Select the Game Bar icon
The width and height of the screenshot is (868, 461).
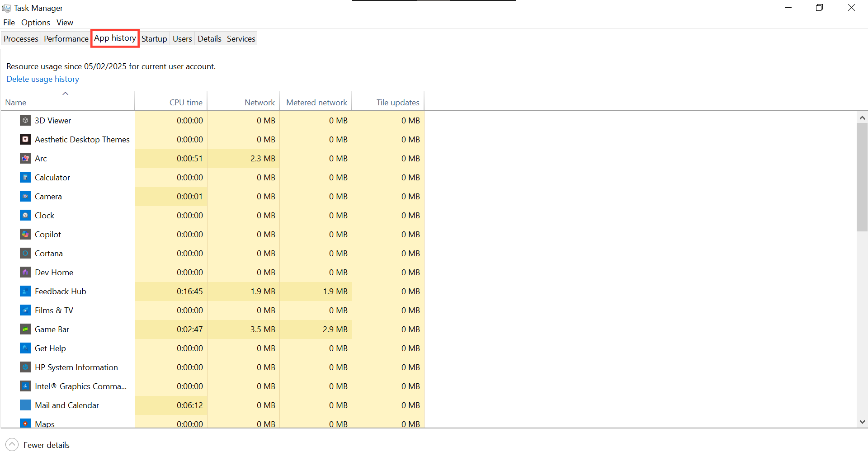[x=25, y=329]
